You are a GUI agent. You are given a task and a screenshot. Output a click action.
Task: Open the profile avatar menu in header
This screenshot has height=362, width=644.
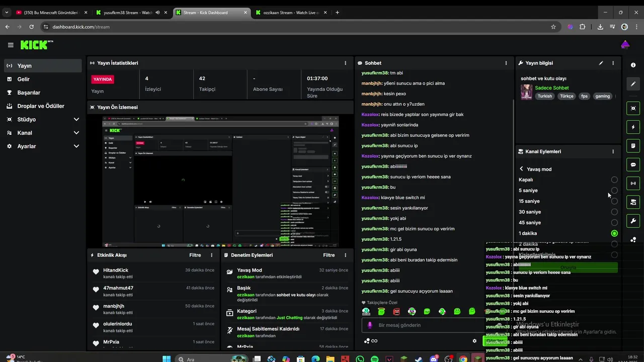pyautogui.click(x=625, y=45)
